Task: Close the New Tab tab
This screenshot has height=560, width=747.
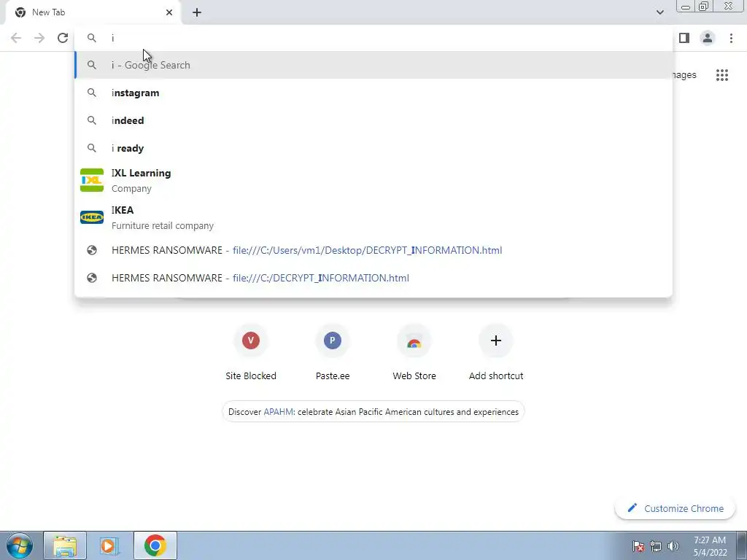Action: [169, 12]
